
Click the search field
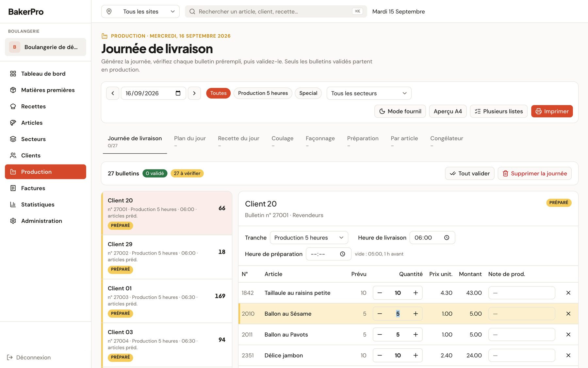click(x=276, y=11)
